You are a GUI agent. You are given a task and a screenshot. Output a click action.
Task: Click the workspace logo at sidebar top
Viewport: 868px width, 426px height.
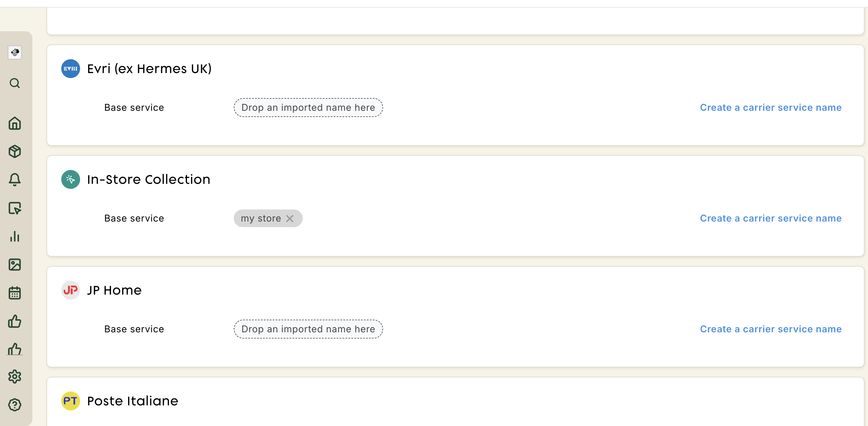14,52
